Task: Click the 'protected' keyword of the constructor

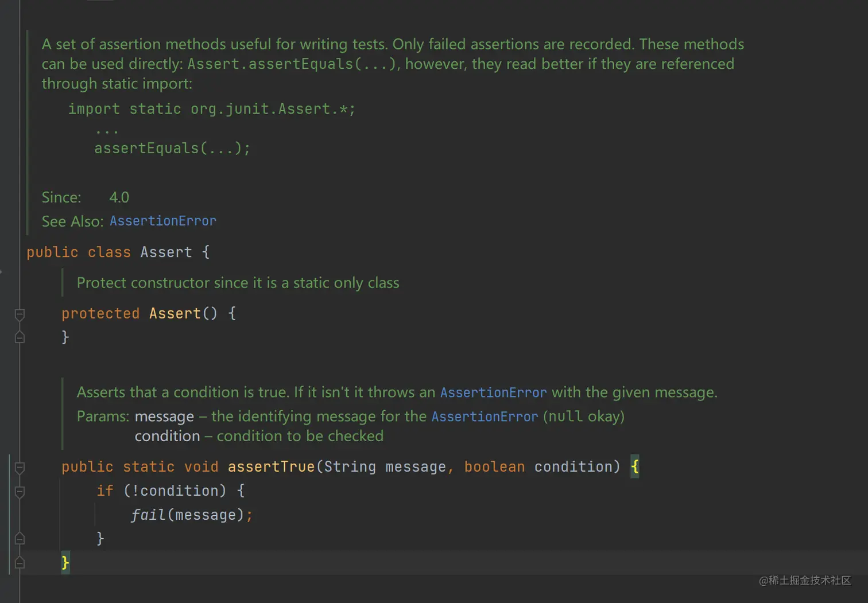Action: 100,313
